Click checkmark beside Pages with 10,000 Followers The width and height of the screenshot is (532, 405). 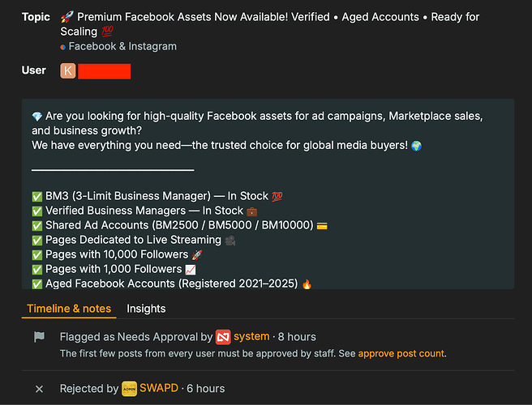point(37,255)
